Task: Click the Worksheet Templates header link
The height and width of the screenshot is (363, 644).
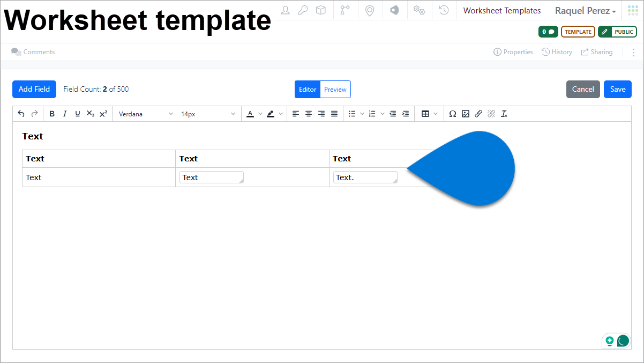Action: coord(502,11)
